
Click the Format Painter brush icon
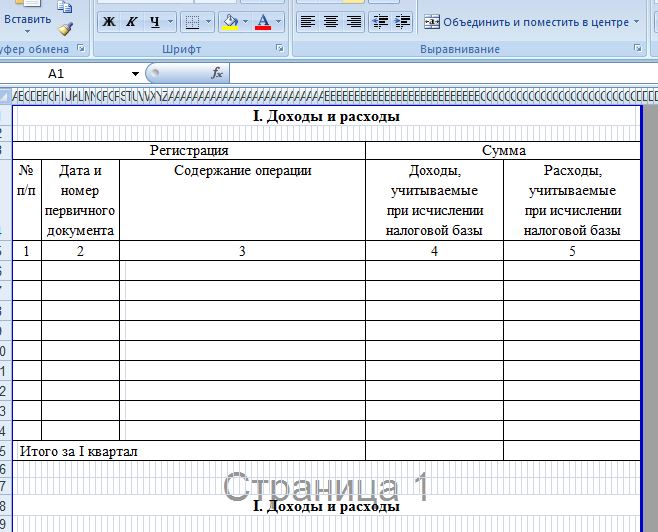tap(65, 29)
